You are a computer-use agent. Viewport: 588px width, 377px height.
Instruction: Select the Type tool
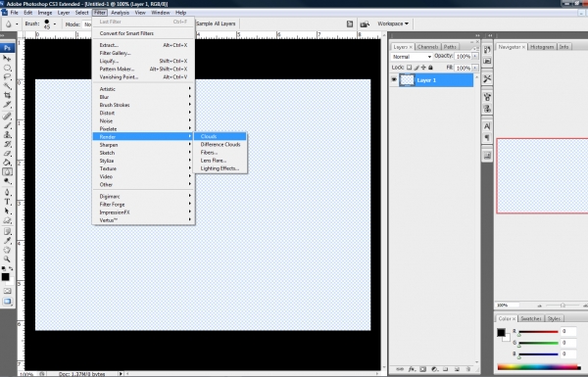pos(7,202)
